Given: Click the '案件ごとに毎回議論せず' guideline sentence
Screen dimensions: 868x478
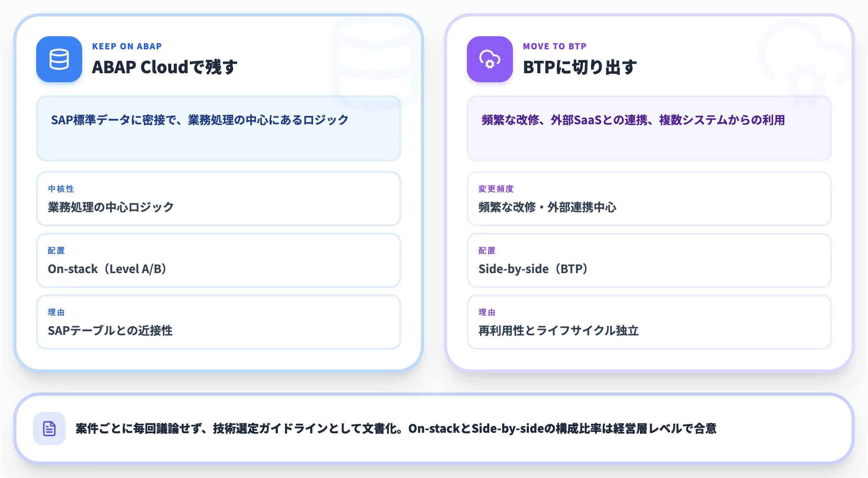Looking at the screenshot, I should tap(396, 429).
